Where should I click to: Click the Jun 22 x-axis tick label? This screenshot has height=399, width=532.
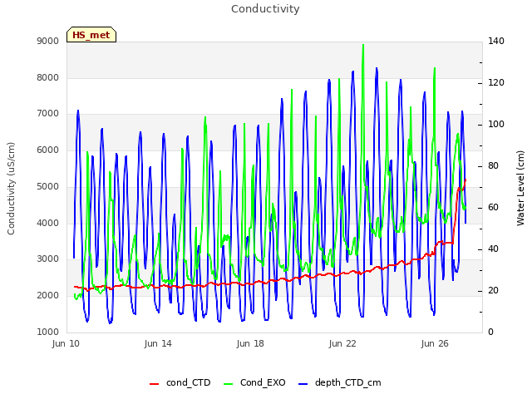click(342, 343)
